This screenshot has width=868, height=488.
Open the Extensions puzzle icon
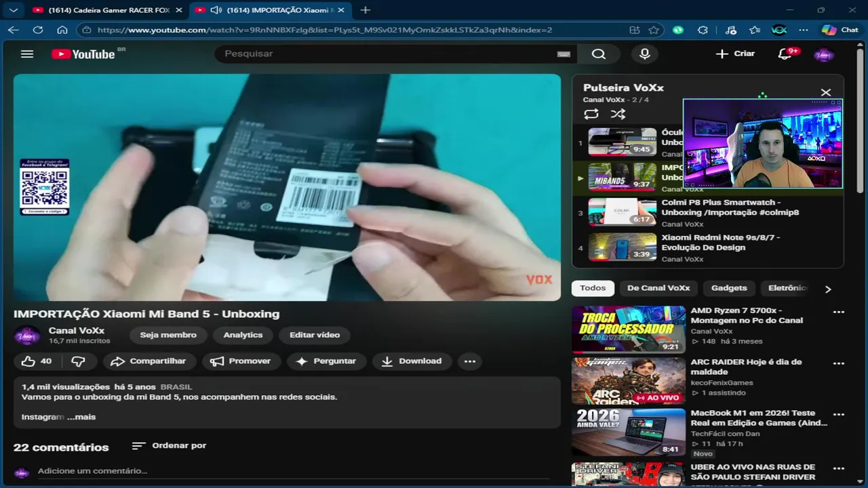703,30
